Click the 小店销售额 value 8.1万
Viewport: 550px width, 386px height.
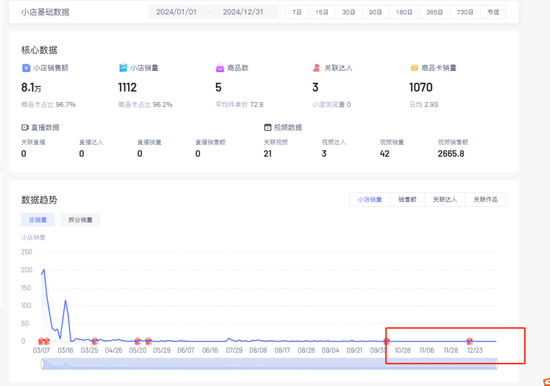[x=31, y=87]
